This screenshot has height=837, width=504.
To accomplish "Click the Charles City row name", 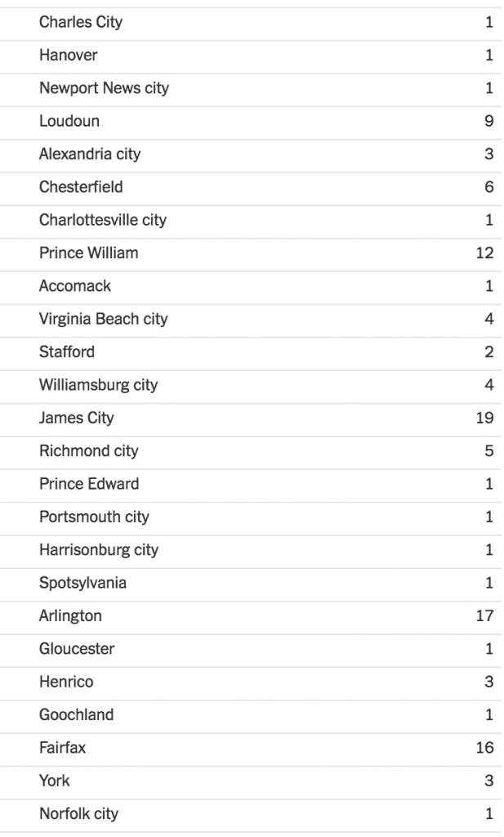I will [x=81, y=23].
